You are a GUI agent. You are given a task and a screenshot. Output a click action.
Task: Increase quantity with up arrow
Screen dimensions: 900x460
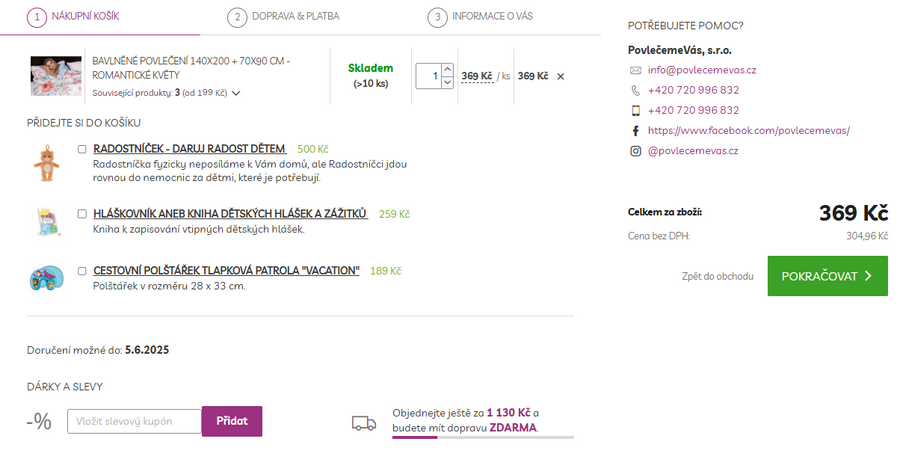(x=447, y=70)
